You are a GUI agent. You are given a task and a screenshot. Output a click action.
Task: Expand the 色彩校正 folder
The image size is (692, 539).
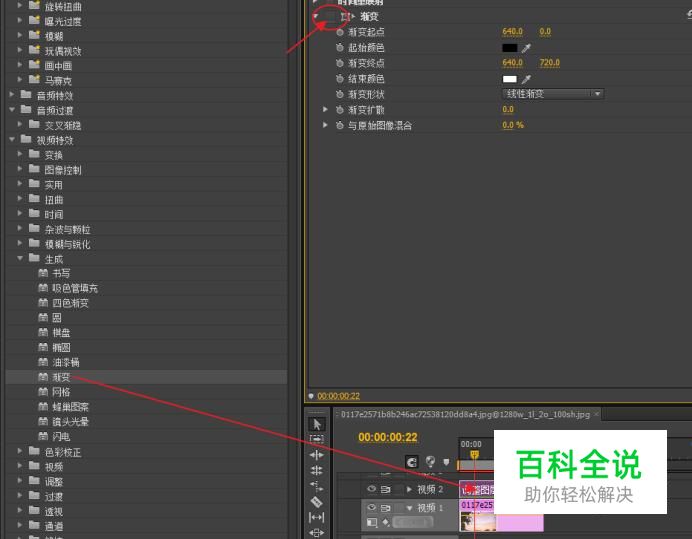click(x=20, y=451)
